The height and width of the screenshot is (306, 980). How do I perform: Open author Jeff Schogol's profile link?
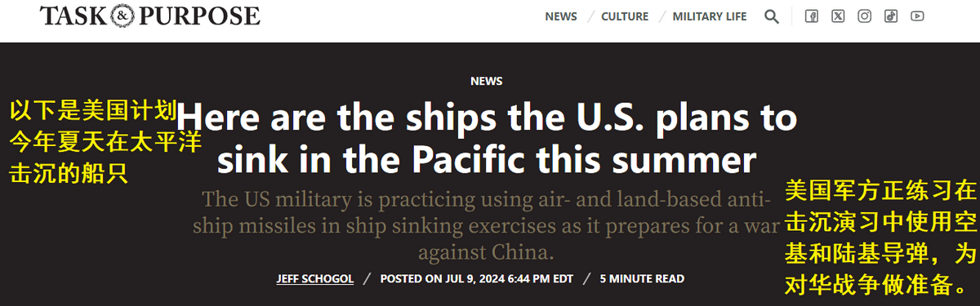(x=315, y=278)
